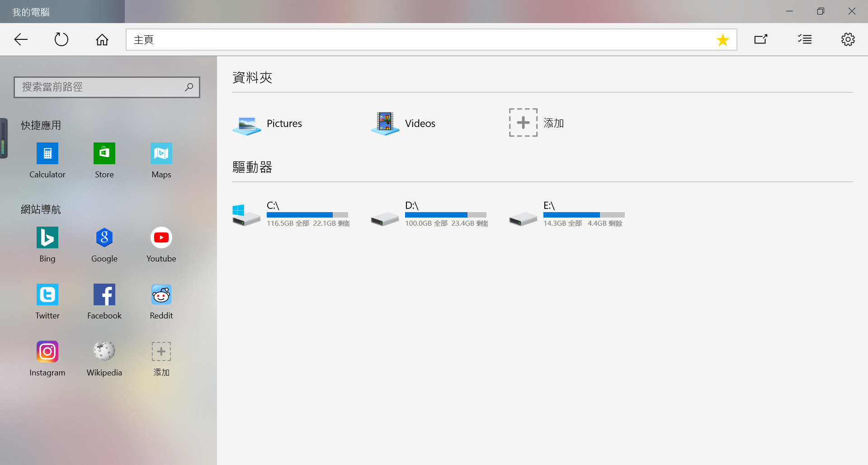This screenshot has height=465, width=868.
Task: Click the D:\ drive usage bar
Action: 446,215
